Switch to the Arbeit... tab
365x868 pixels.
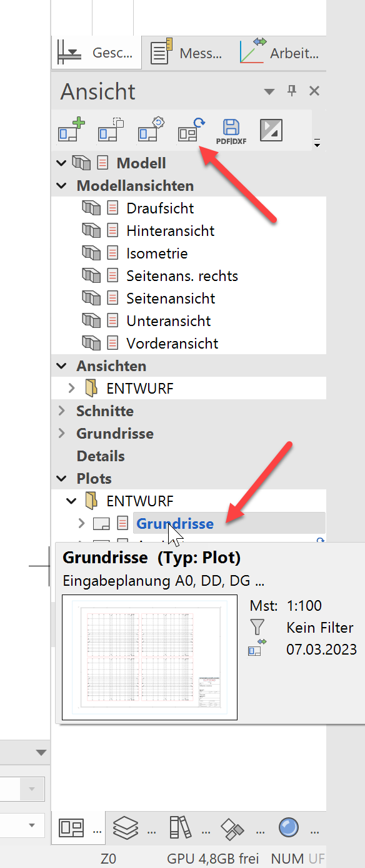pos(279,53)
